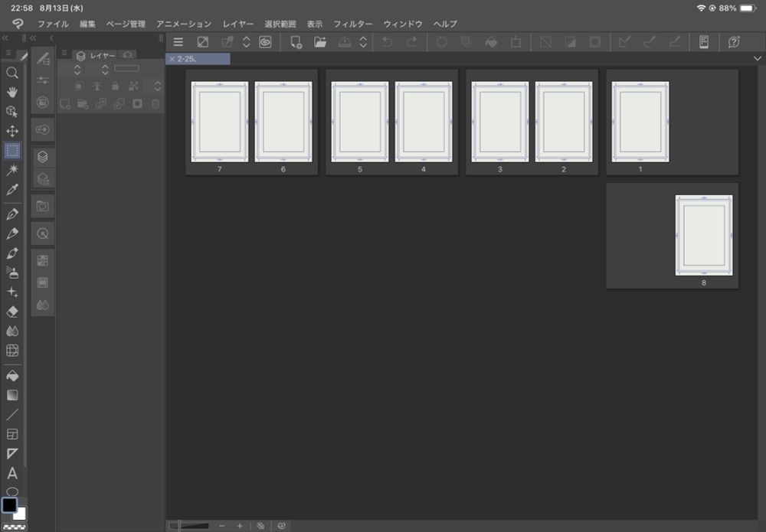Toggle the selected transparent color bar
Image resolution: width=766 pixels, height=532 pixels.
coord(15,527)
